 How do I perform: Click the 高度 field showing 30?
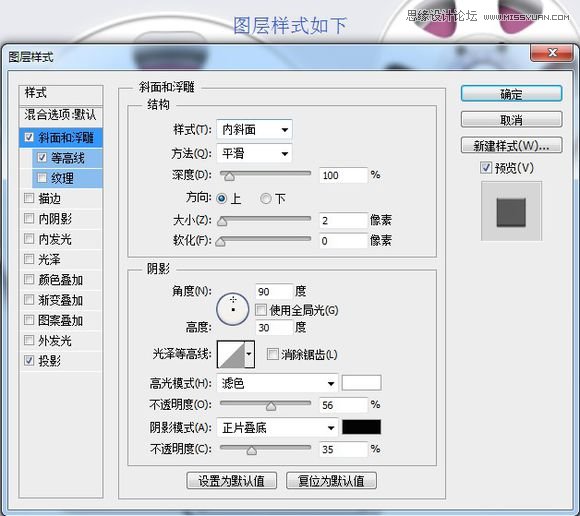274,327
